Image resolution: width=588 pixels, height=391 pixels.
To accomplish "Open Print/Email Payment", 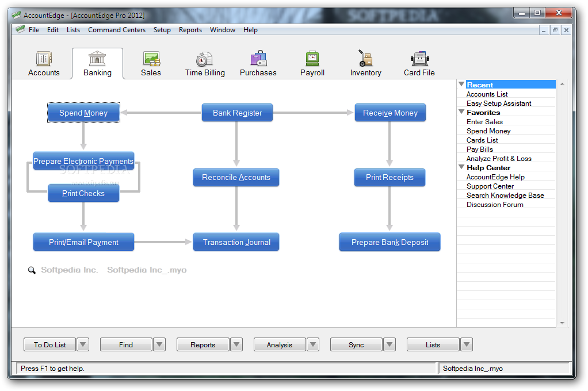I will pyautogui.click(x=83, y=242).
